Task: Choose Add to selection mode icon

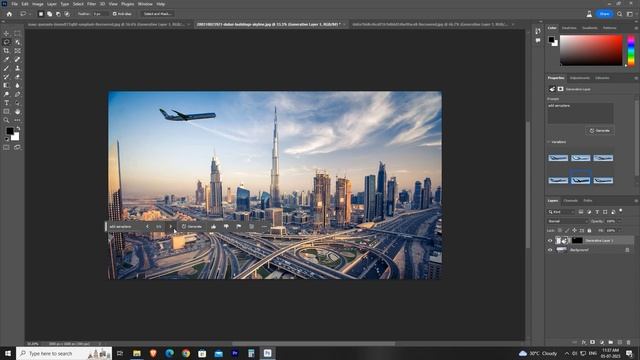Action: coord(49,14)
